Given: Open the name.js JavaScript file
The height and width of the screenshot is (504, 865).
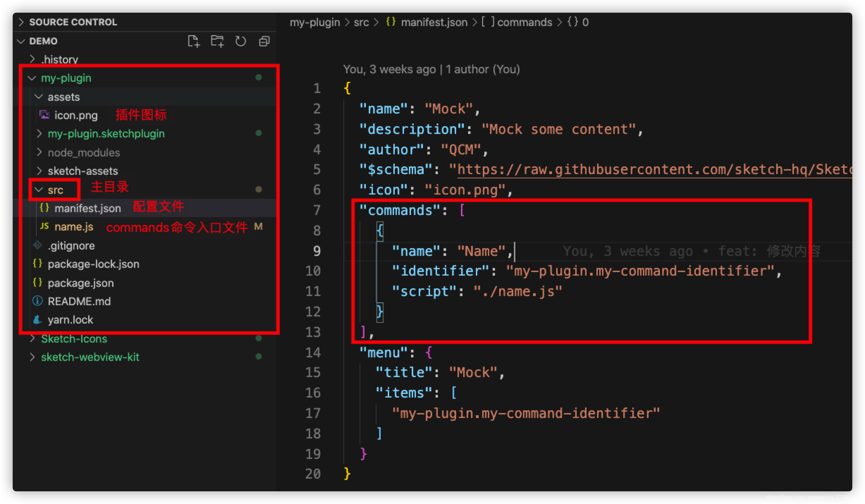Looking at the screenshot, I should (74, 227).
